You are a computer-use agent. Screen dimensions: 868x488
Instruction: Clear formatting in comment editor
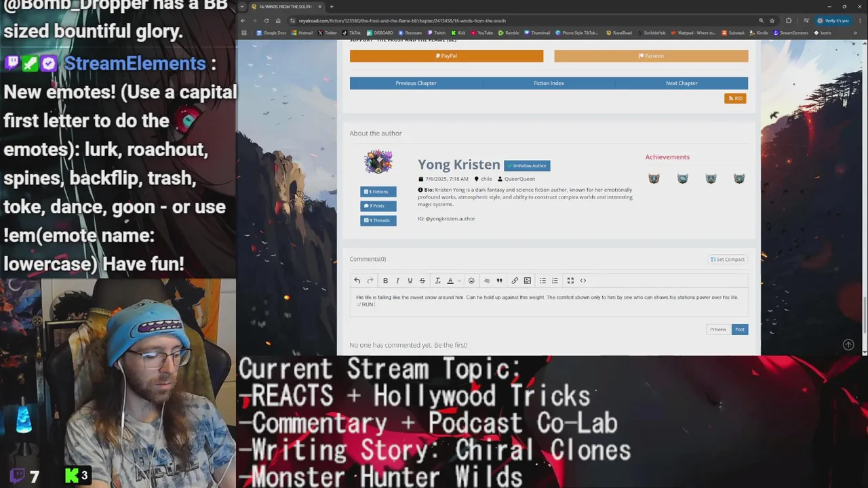(x=437, y=281)
